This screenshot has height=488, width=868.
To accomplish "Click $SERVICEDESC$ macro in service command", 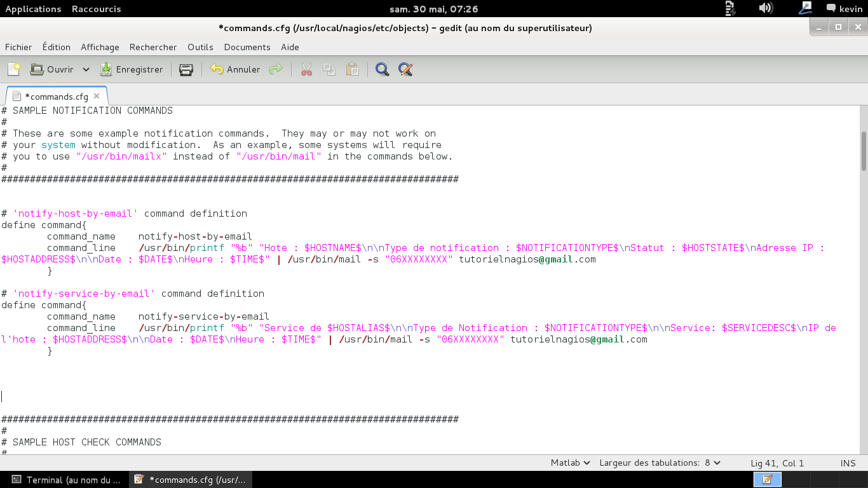I will 759,328.
